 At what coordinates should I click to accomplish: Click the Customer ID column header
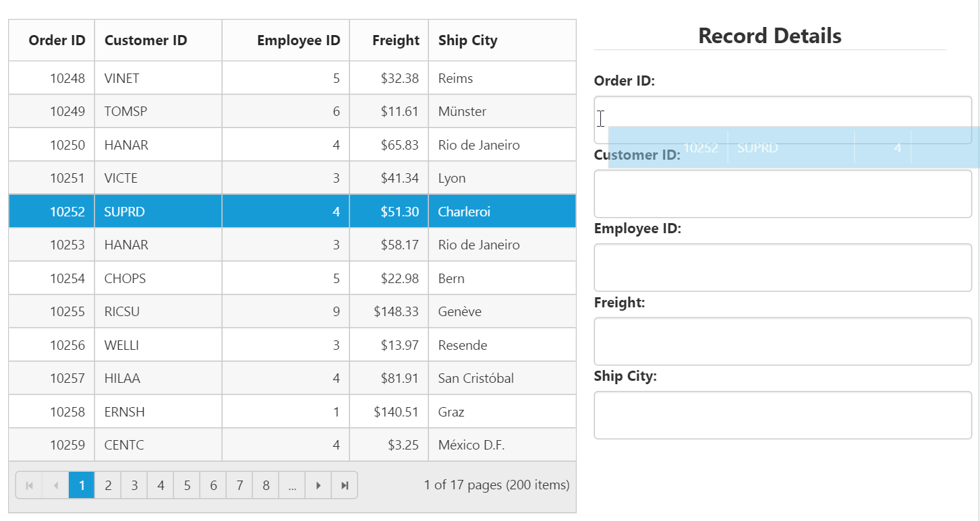146,40
